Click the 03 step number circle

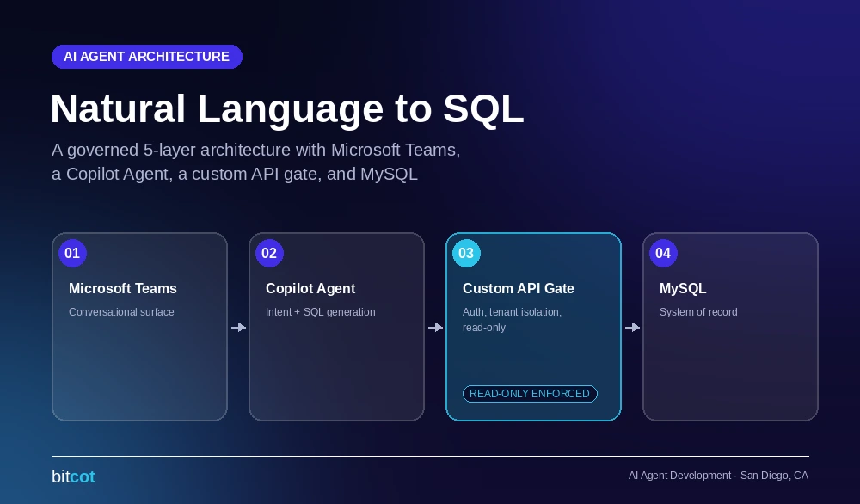coord(466,253)
